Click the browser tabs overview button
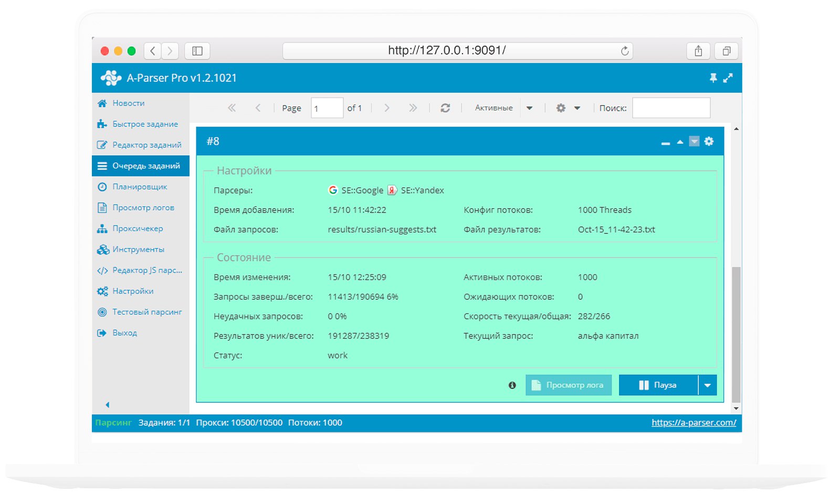The image size is (840, 504). (727, 51)
